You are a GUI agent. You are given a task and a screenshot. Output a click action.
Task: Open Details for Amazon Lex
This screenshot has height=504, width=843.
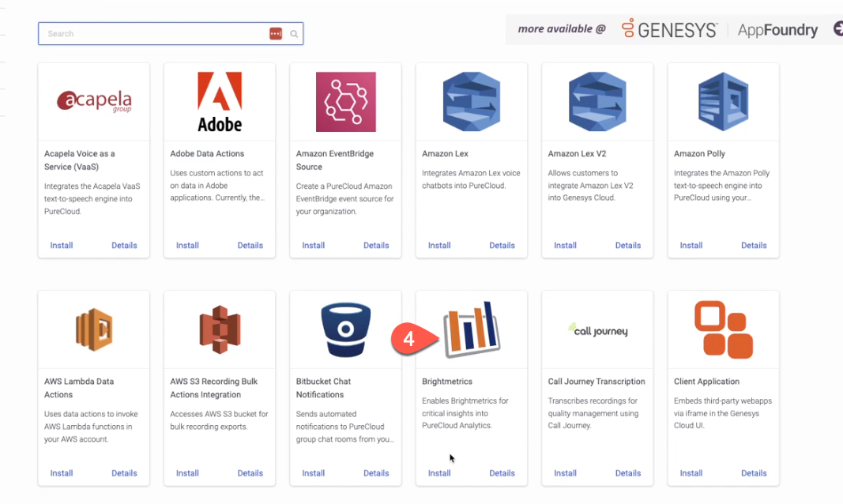502,245
